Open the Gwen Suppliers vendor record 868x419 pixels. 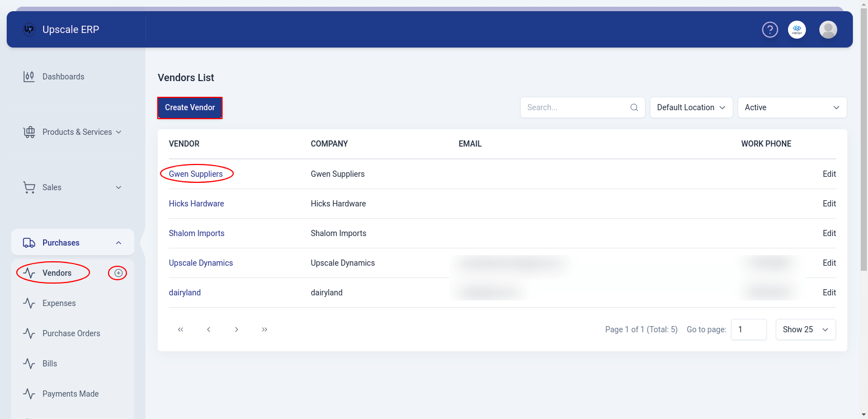pyautogui.click(x=196, y=173)
